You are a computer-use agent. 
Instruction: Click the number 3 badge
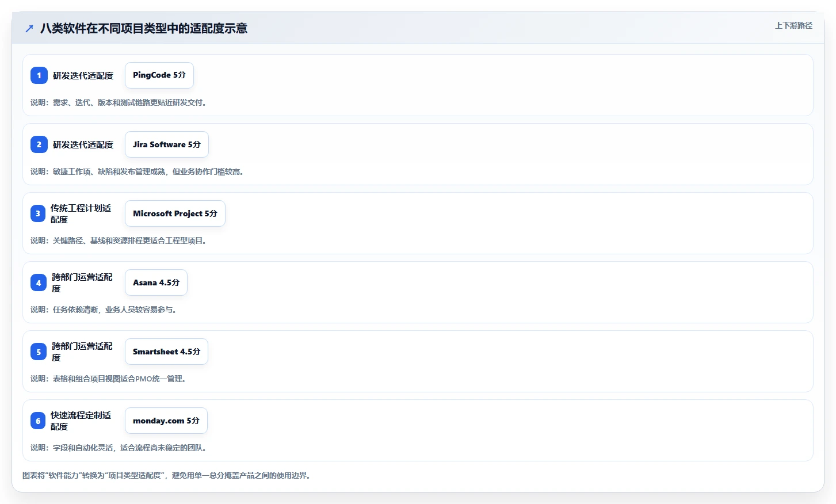pyautogui.click(x=38, y=213)
